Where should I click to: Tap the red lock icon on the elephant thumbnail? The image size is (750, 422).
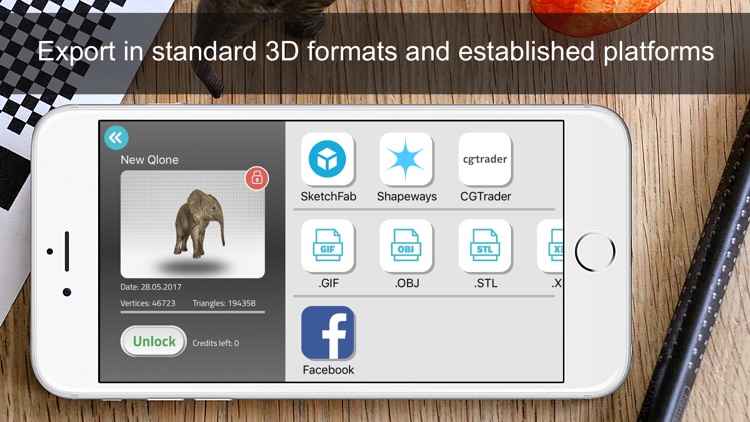257,178
